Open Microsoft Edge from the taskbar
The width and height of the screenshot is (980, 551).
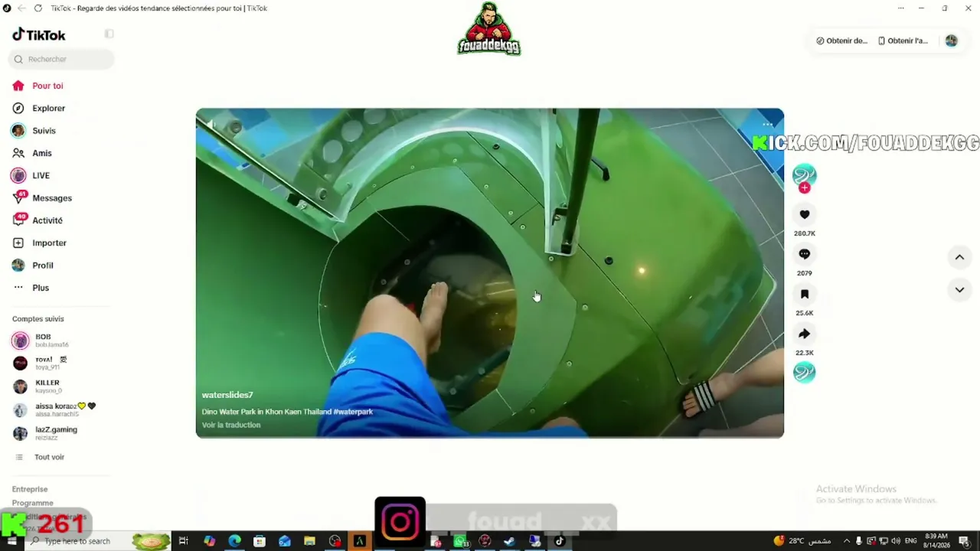234,541
